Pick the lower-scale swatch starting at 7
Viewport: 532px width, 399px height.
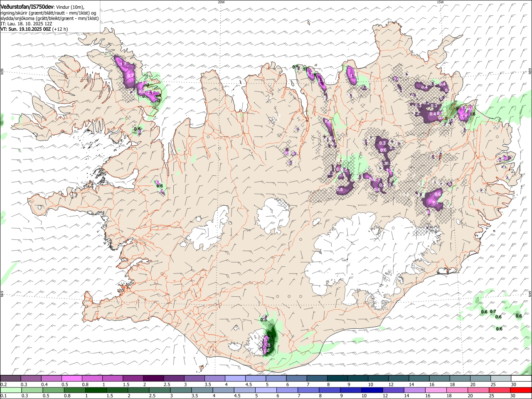[x=308, y=390]
